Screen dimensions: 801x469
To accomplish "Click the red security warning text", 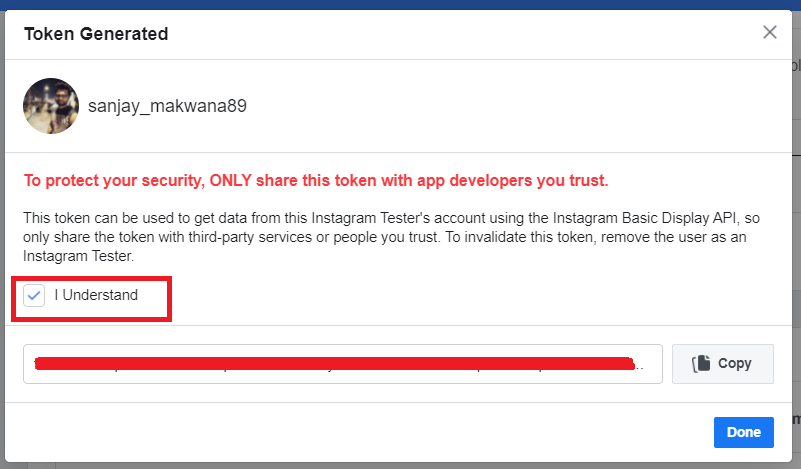I will [316, 181].
